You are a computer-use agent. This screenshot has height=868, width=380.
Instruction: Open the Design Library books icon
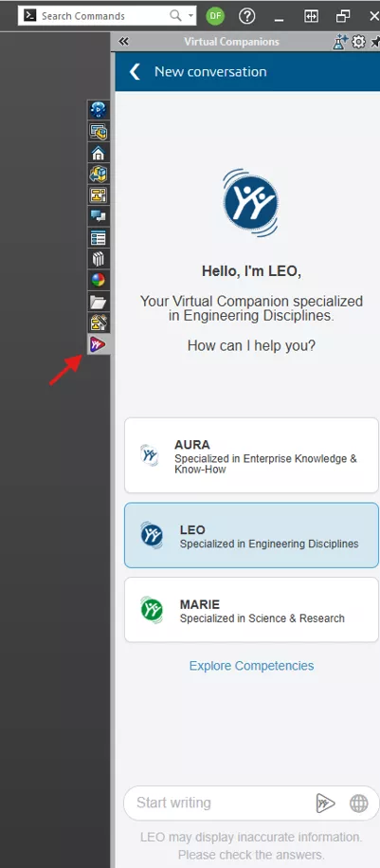pos(98,259)
